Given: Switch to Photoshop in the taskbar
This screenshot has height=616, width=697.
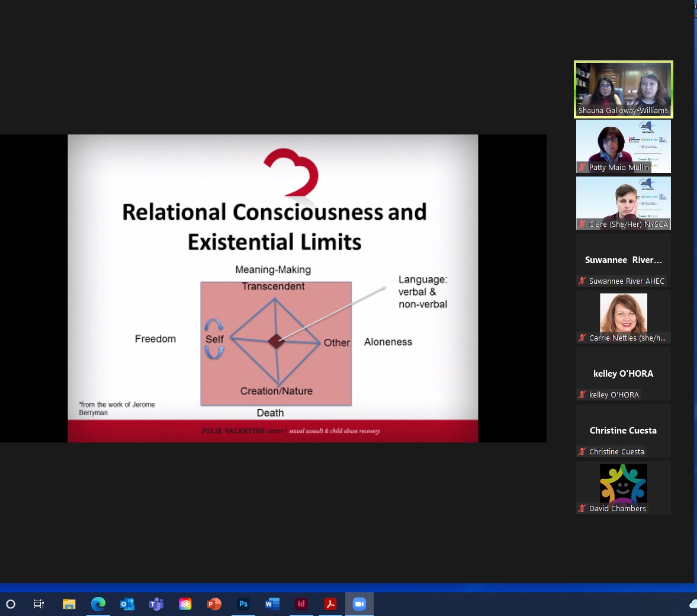Looking at the screenshot, I should click(243, 604).
